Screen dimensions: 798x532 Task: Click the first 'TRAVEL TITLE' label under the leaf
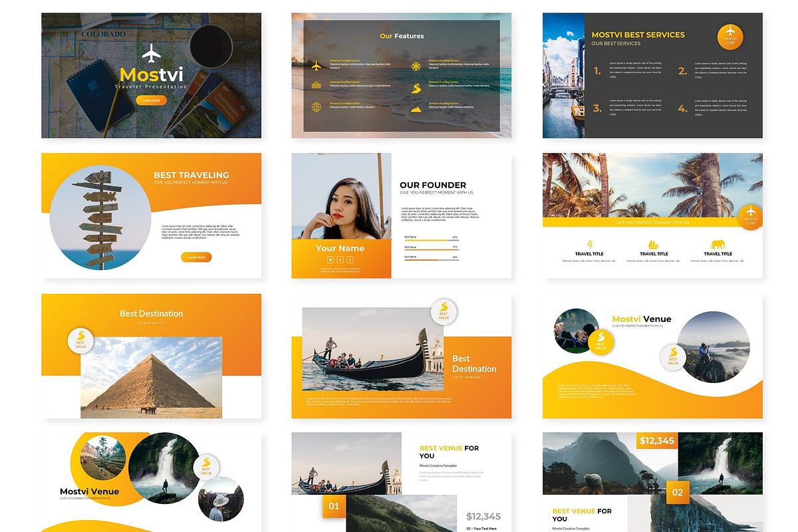pos(589,254)
